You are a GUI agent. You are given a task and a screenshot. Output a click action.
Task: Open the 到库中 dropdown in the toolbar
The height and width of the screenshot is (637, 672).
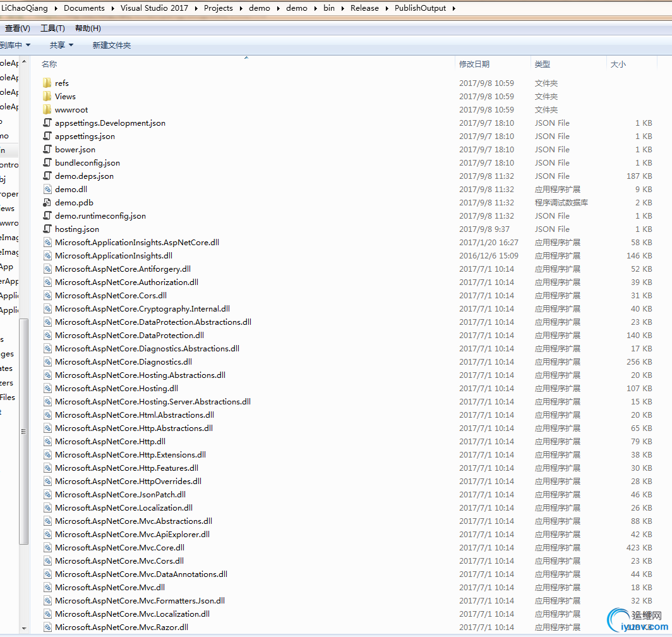pos(15,45)
